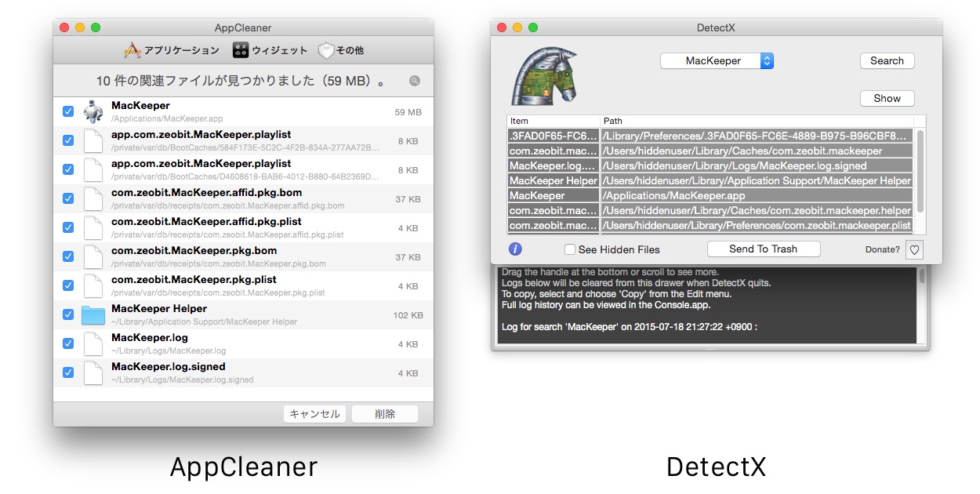980x494 pixels.
Task: Click the キャンセル button in AppCleaner
Action: click(314, 414)
